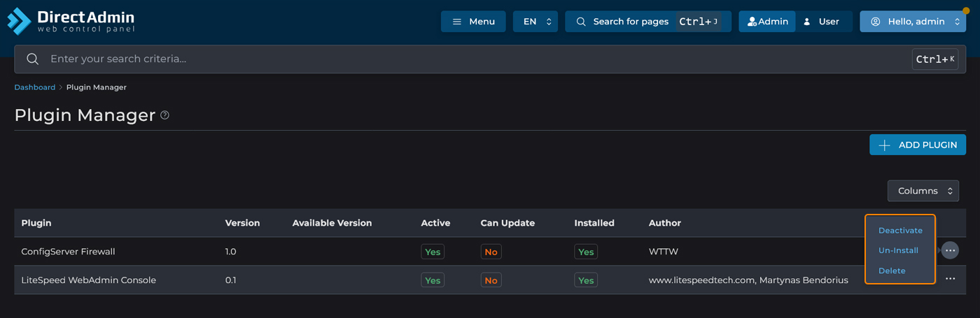Sort table by Plugin column header

pos(36,223)
